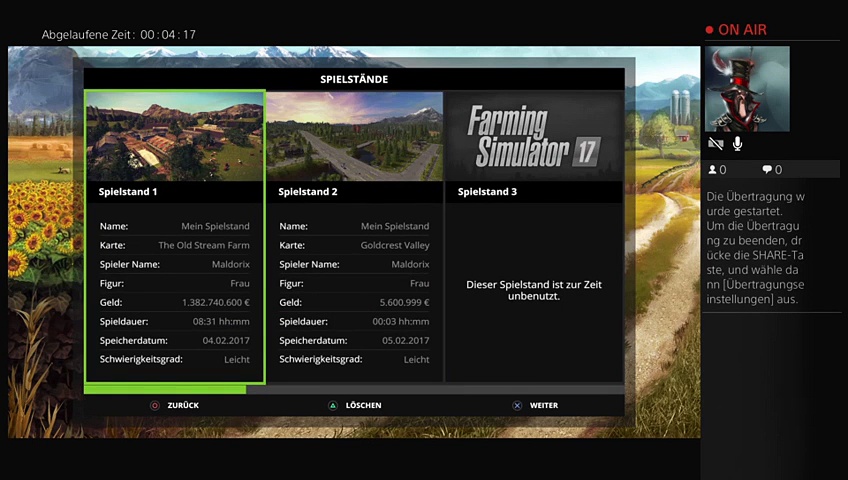848x480 pixels.
Task: Click the LÖSCHEN button label
Action: (363, 406)
